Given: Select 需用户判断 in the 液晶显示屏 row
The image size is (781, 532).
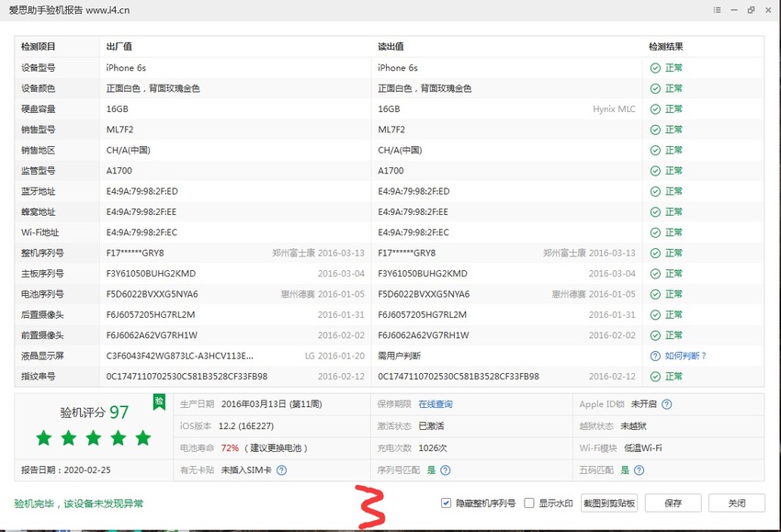Looking at the screenshot, I should coord(399,356).
